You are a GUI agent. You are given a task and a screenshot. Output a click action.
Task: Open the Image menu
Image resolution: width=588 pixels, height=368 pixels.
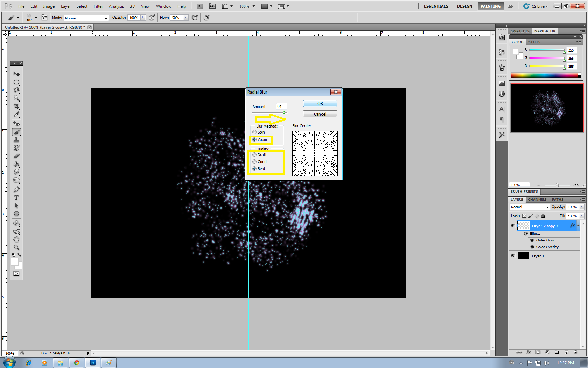click(x=49, y=6)
